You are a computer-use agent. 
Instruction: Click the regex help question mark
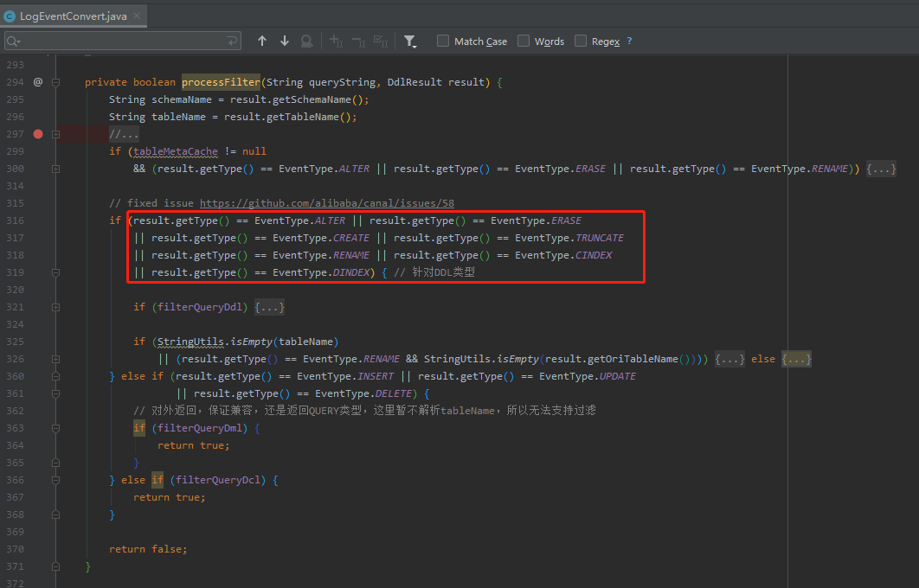tap(629, 41)
